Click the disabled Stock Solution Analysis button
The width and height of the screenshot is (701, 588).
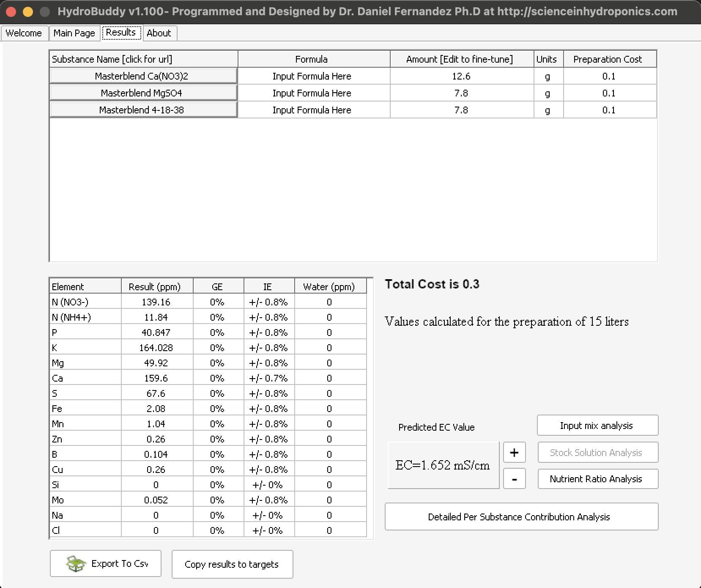click(597, 452)
